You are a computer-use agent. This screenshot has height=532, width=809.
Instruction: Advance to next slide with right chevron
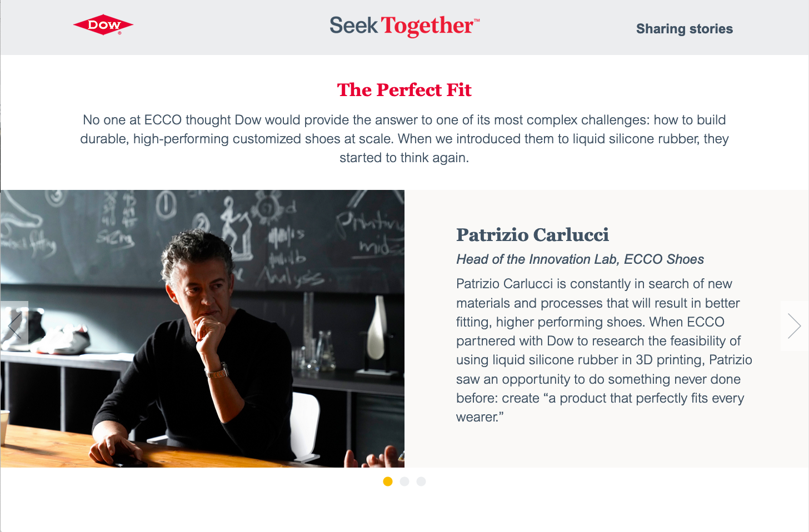(794, 326)
